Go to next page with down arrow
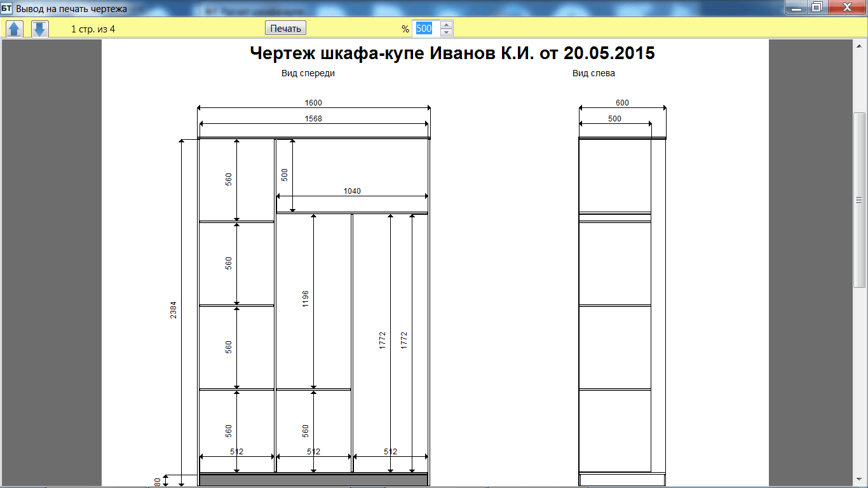 click(x=40, y=29)
